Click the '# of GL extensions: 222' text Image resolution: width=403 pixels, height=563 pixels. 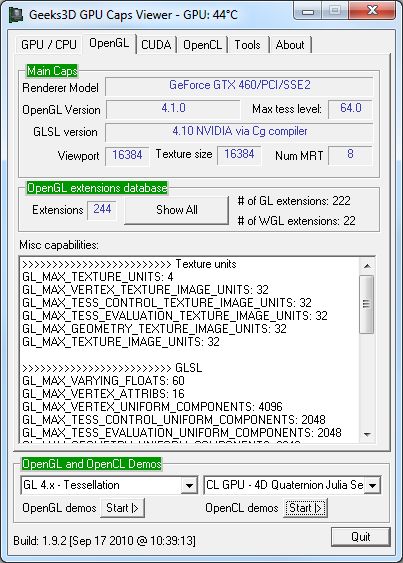[294, 201]
